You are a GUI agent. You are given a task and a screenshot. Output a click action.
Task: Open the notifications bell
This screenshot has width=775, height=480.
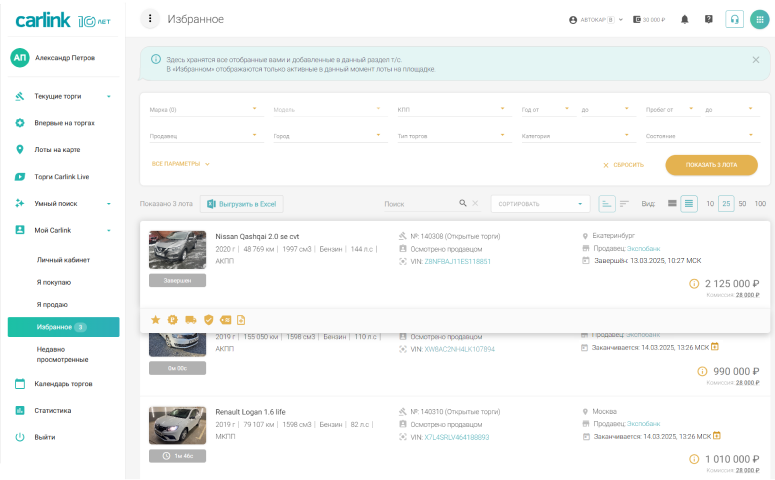point(685,19)
